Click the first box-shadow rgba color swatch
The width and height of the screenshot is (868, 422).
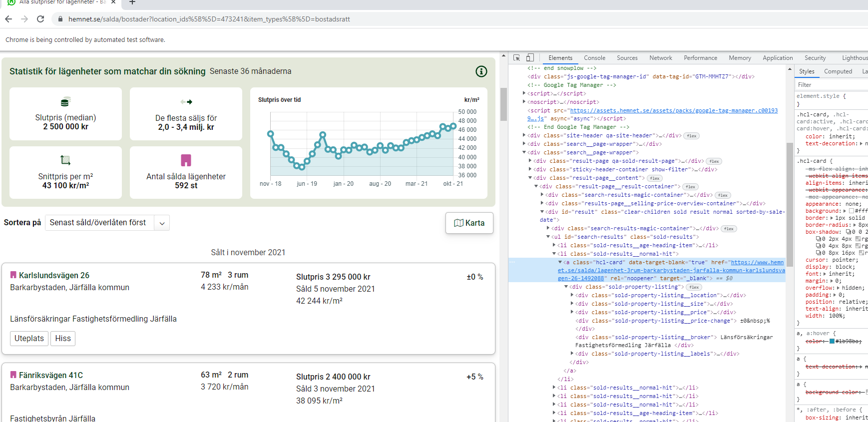point(858,239)
